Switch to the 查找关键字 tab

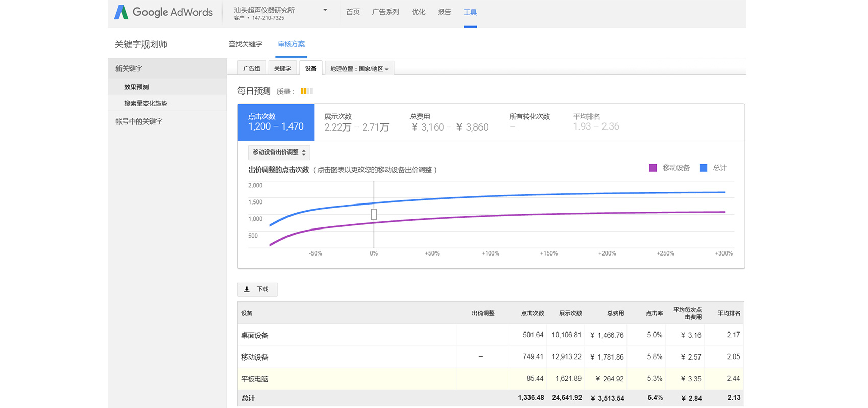point(246,44)
